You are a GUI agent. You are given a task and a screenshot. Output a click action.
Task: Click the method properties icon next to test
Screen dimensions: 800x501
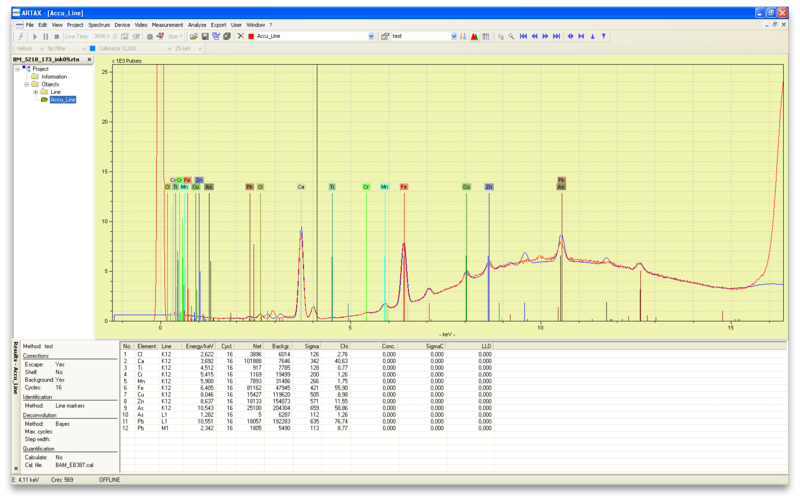pos(385,36)
